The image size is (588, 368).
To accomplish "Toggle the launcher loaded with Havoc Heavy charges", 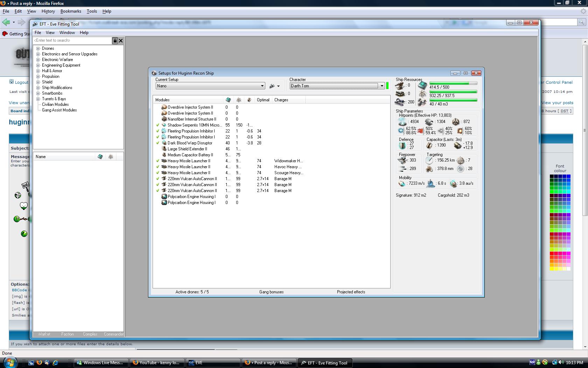I will point(157,167).
